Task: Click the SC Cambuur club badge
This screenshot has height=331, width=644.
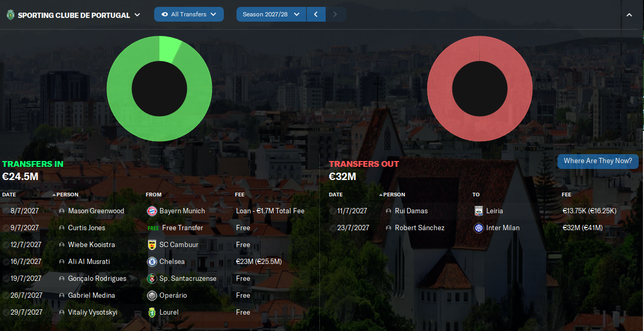Action: coord(152,245)
